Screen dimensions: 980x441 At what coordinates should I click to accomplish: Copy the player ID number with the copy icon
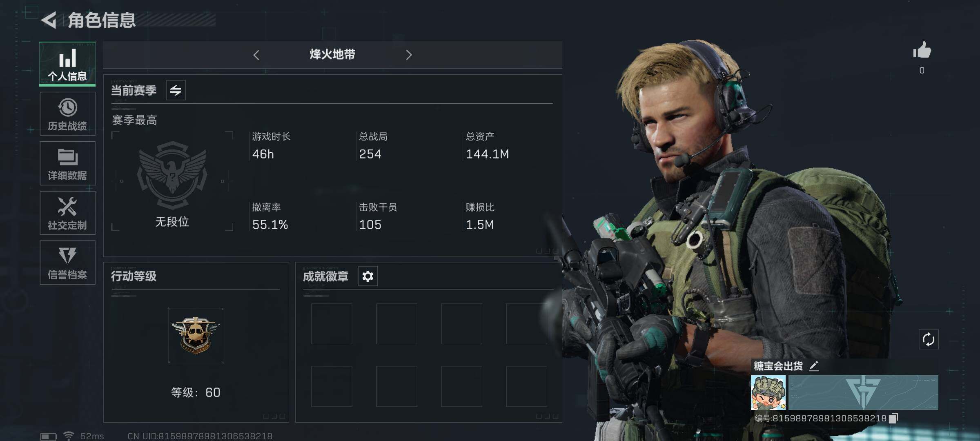(x=893, y=418)
